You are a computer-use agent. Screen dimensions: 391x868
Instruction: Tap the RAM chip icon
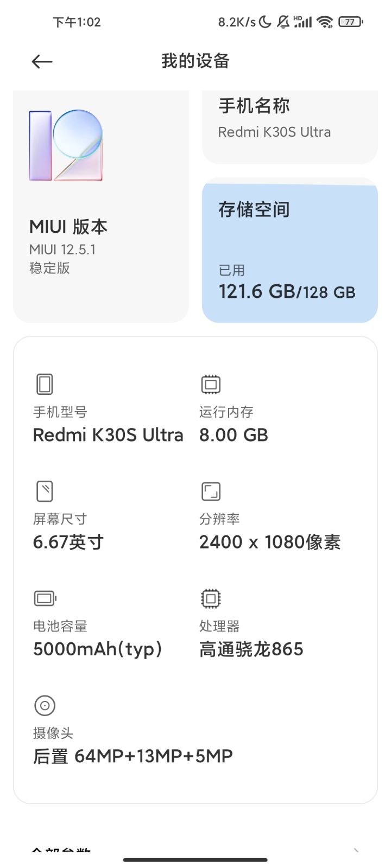coord(211,384)
